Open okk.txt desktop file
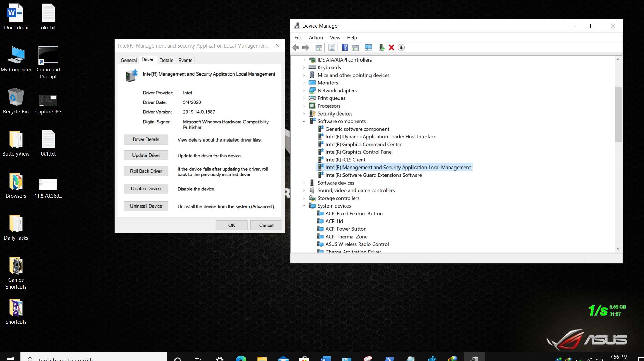The height and width of the screenshot is (361, 644). pos(48,17)
